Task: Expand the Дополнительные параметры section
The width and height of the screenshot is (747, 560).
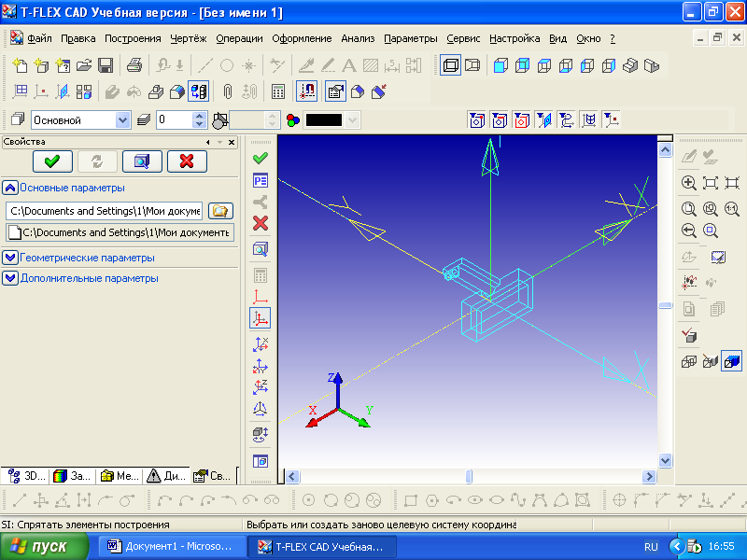Action: click(x=10, y=278)
